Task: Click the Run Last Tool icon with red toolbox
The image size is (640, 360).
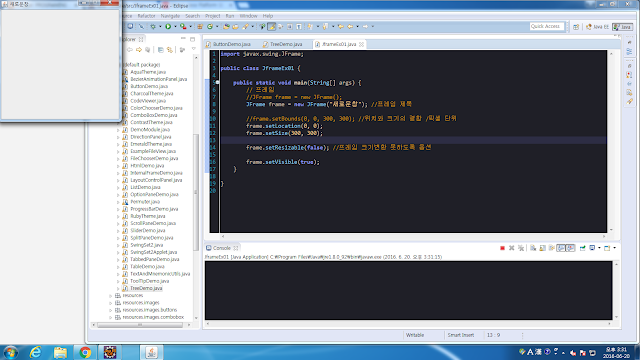Action: 183,27
